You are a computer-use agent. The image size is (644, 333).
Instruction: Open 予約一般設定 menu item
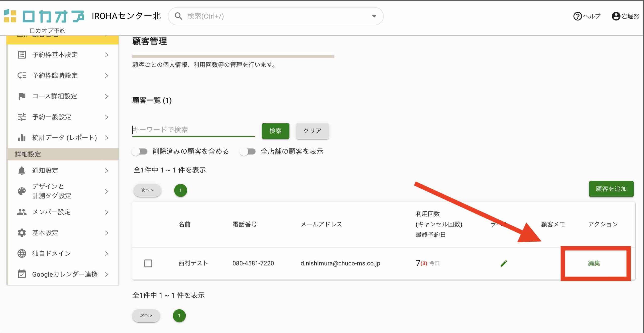52,117
